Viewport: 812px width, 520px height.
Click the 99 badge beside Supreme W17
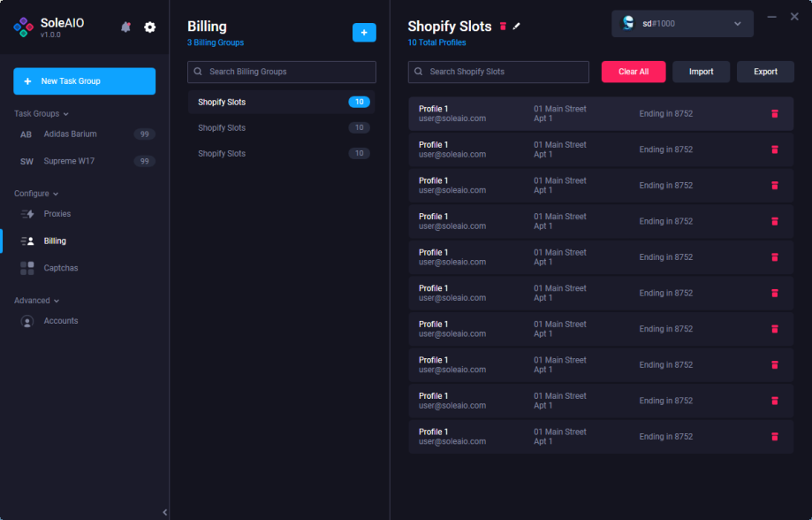coord(145,161)
